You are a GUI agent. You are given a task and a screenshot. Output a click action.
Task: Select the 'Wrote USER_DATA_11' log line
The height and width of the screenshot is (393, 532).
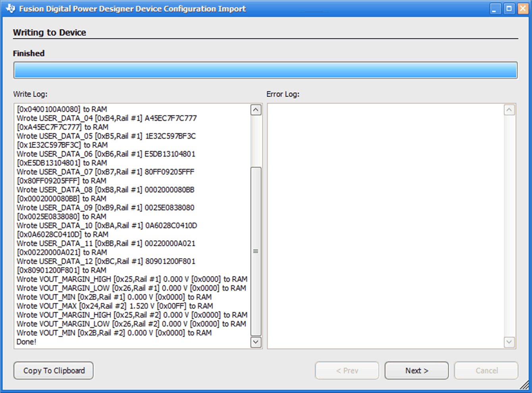106,243
